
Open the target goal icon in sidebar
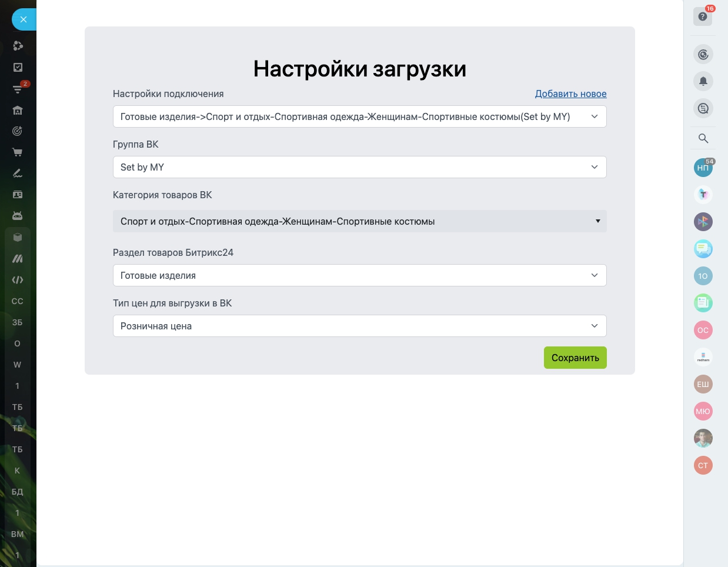[x=18, y=131]
